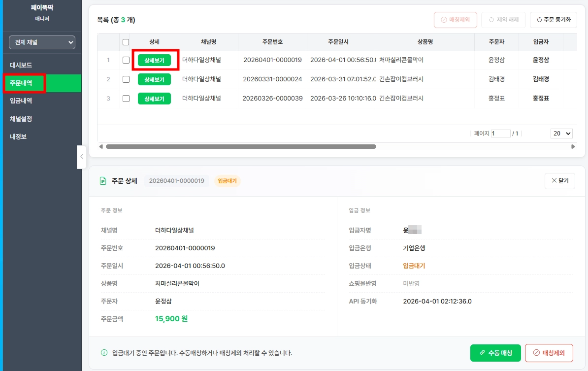Click the 페이뚝딱 logo title in the sidebar
This screenshot has width=588, height=371.
coord(42,7)
